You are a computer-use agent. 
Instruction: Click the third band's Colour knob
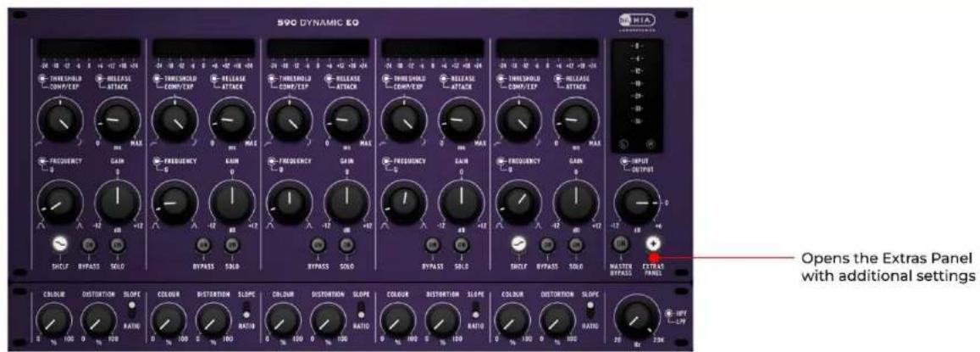pos(284,320)
